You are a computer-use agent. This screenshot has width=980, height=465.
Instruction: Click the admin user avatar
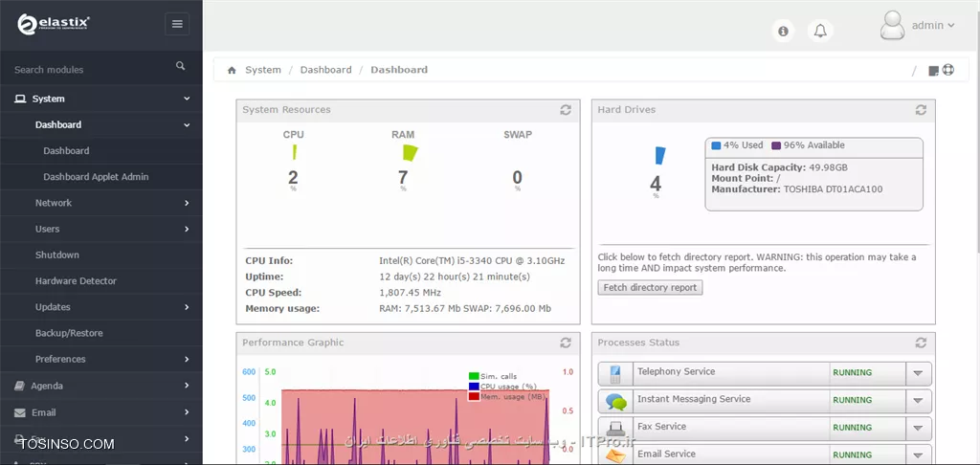[x=892, y=26]
